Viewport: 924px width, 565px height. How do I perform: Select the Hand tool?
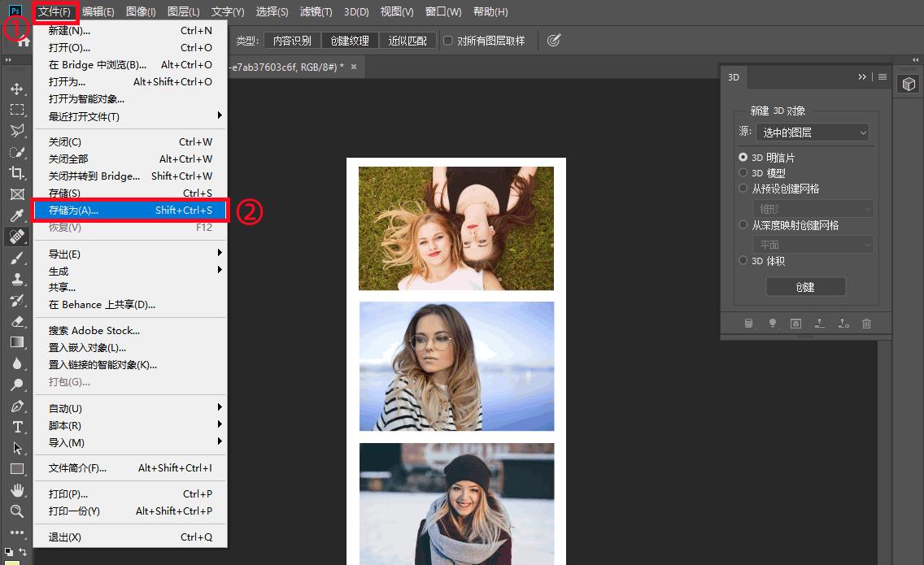(x=16, y=490)
